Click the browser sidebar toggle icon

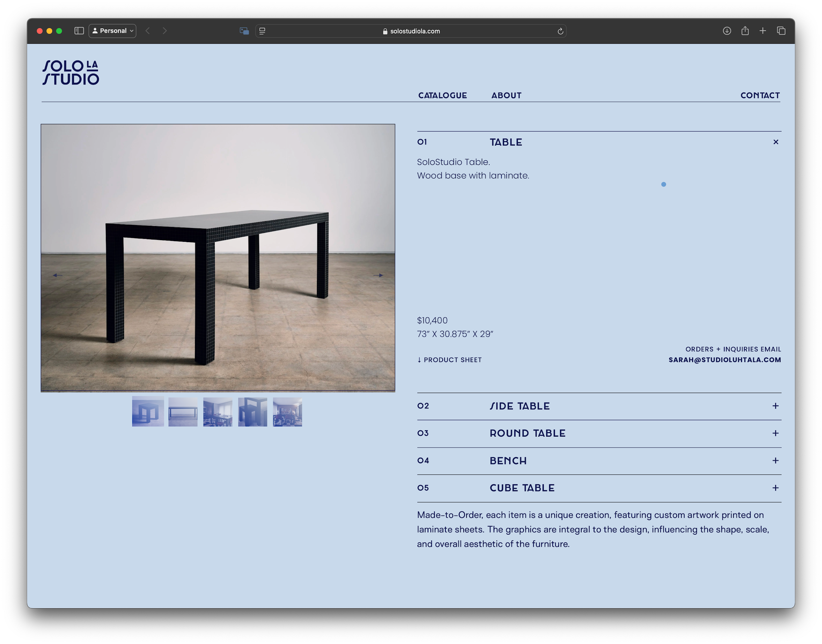[79, 31]
